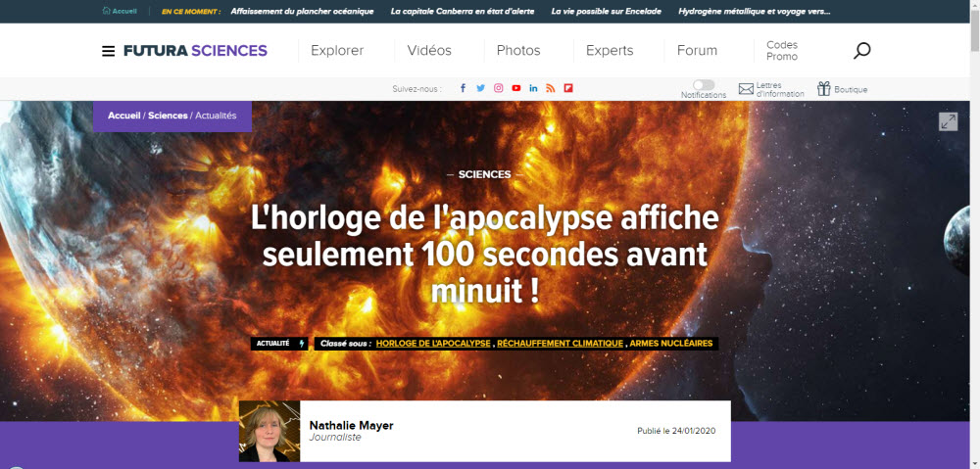
Task: Go to the Photos section
Action: [518, 51]
